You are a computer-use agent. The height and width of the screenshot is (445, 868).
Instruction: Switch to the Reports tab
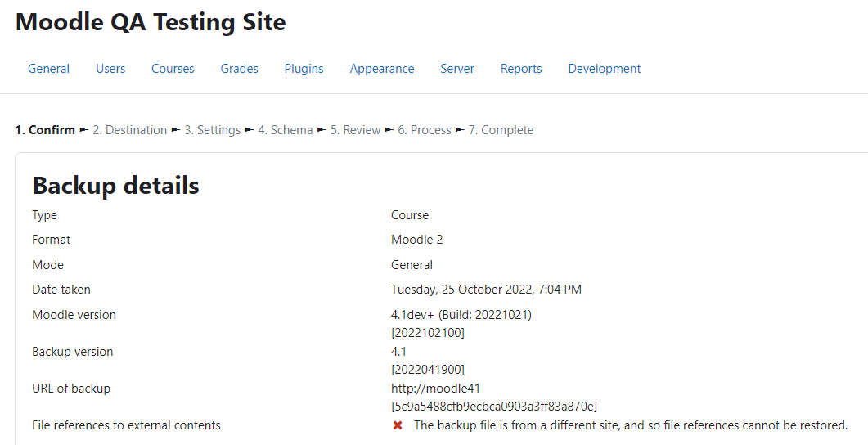[x=521, y=69]
